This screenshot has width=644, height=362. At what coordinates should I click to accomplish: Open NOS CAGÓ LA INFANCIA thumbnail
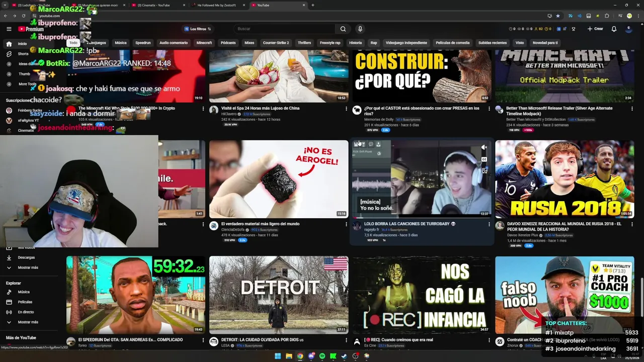[422, 295]
